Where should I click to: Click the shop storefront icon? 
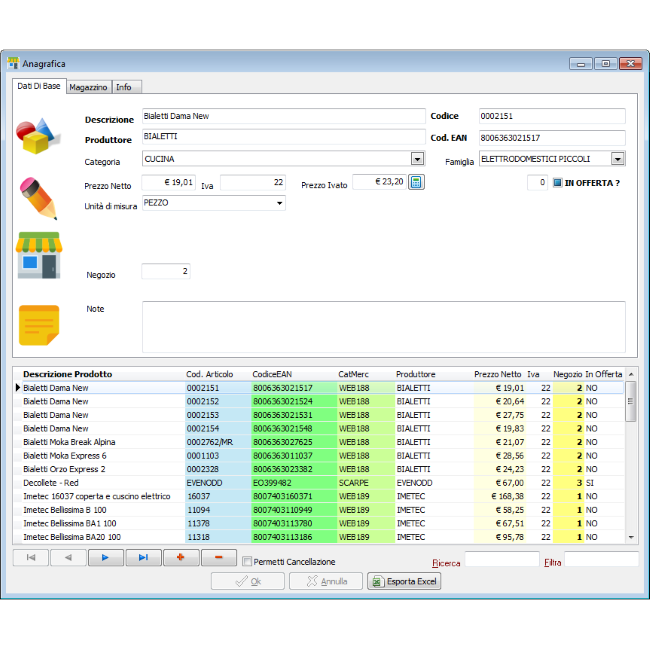point(39,255)
